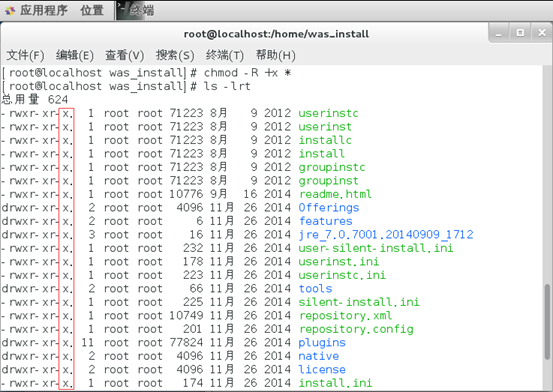Click permissions 'drwxr-xr-x.' on the Offerings row
553x392 pixels.
point(37,207)
